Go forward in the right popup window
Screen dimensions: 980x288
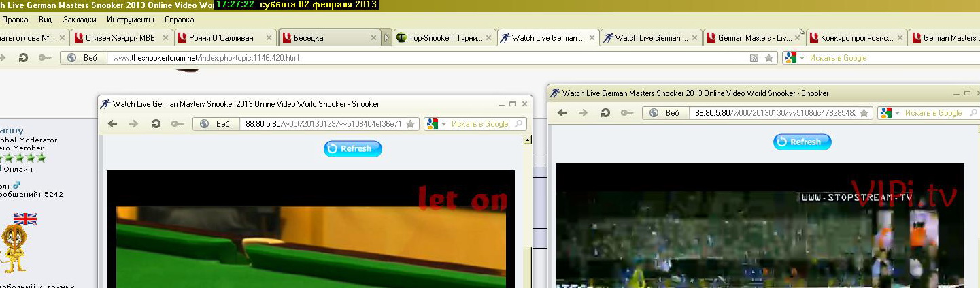pos(583,113)
